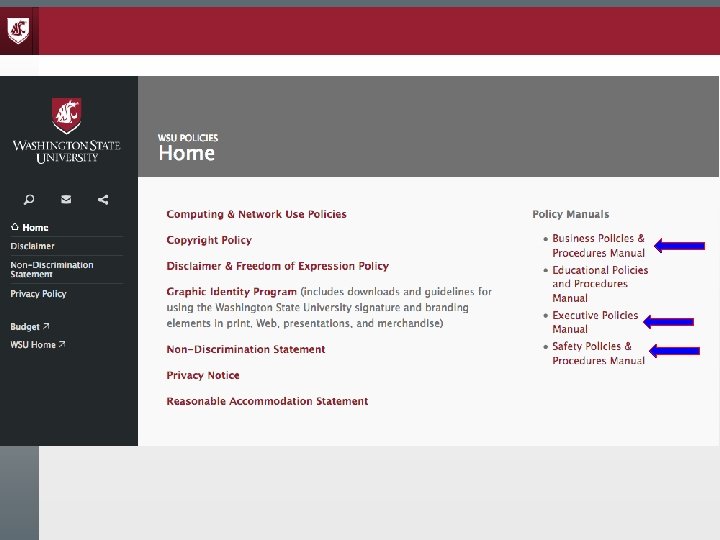Viewport: 720px width, 540px height.
Task: Open the search magnifier icon in sidebar
Action: tap(29, 199)
